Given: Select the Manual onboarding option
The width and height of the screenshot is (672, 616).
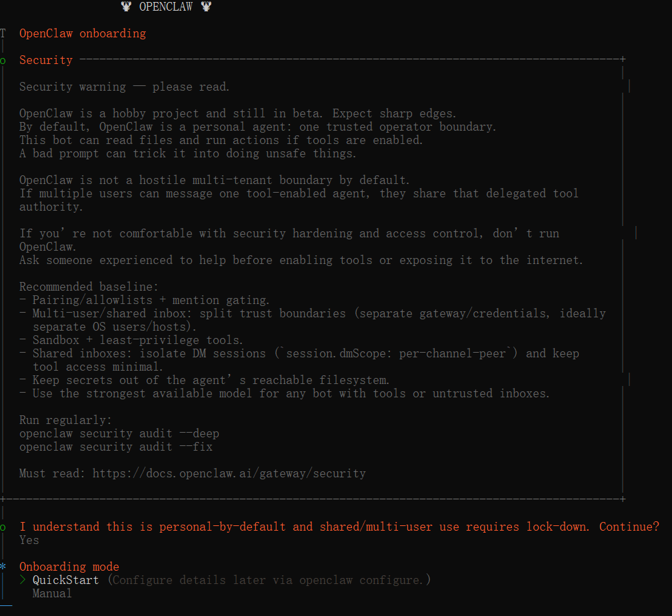Looking at the screenshot, I should [52, 593].
